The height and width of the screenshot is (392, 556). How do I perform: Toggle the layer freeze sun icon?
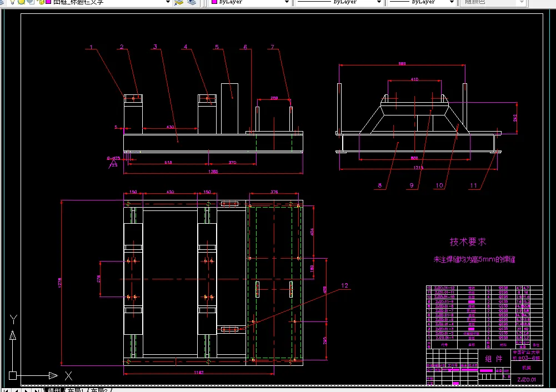coord(21,2)
